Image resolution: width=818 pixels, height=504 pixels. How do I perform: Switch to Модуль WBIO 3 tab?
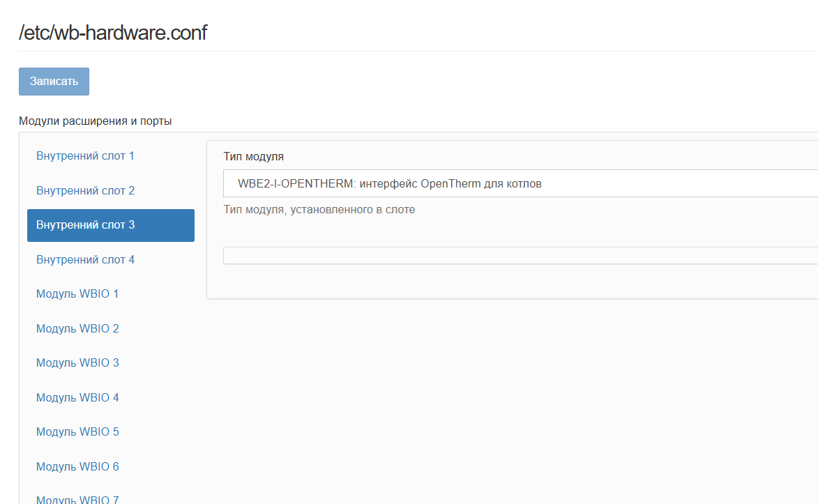coord(77,363)
